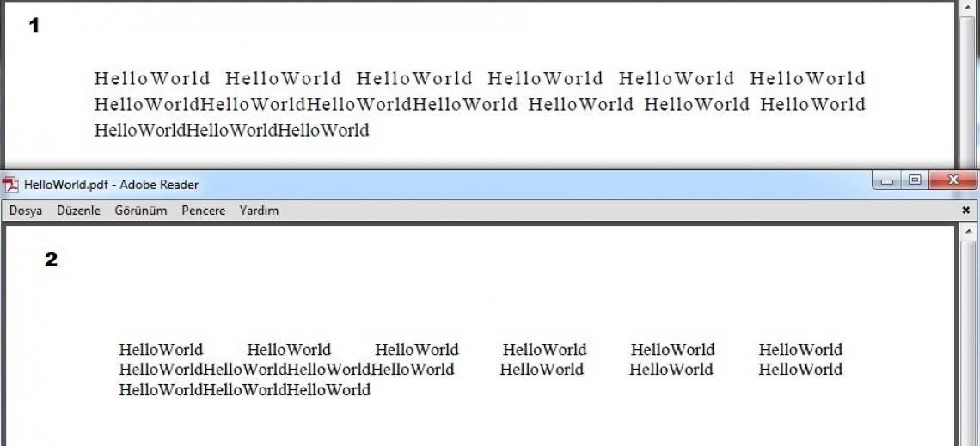Click first HelloWorld word in PDF's first line
980x446 pixels.
161,350
